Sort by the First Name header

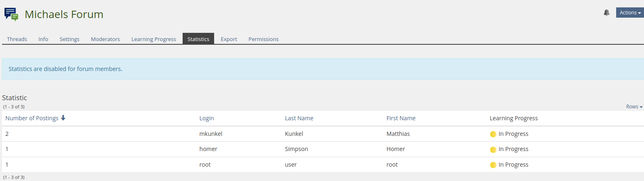[x=401, y=118]
